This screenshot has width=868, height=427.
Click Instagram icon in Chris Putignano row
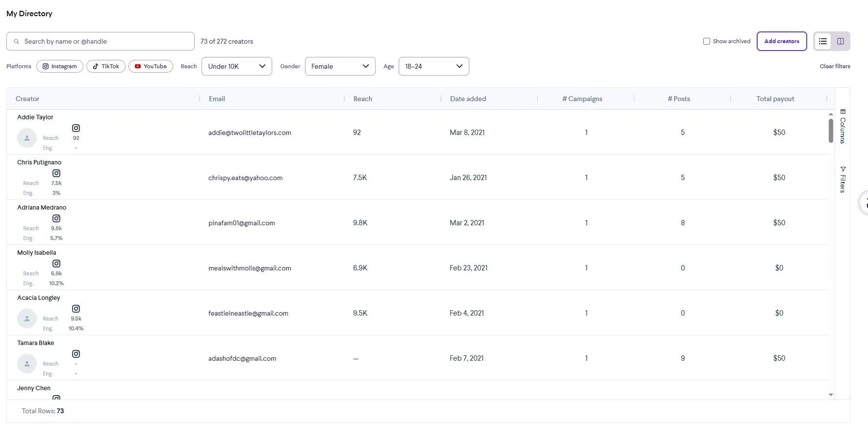[x=56, y=173]
